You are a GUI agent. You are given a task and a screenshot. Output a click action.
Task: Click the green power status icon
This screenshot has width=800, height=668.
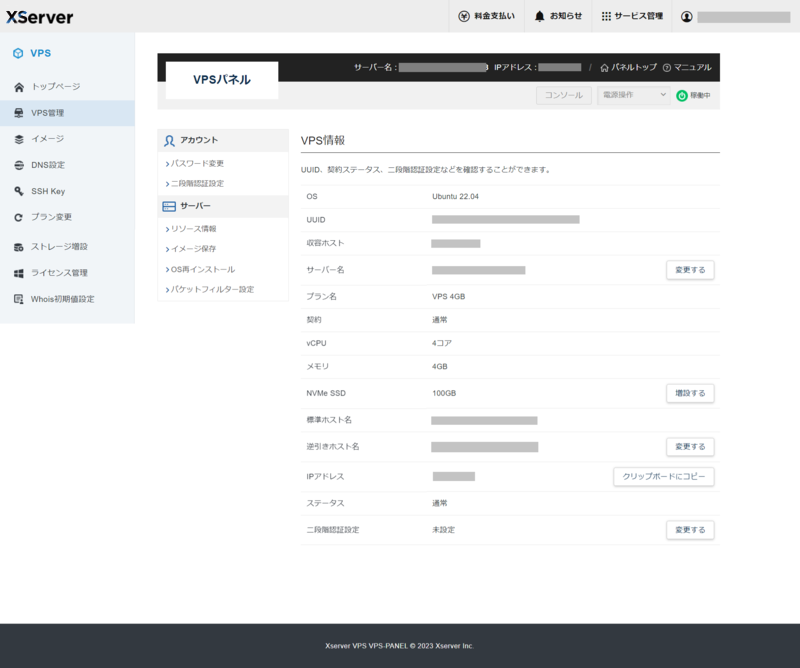(x=682, y=95)
